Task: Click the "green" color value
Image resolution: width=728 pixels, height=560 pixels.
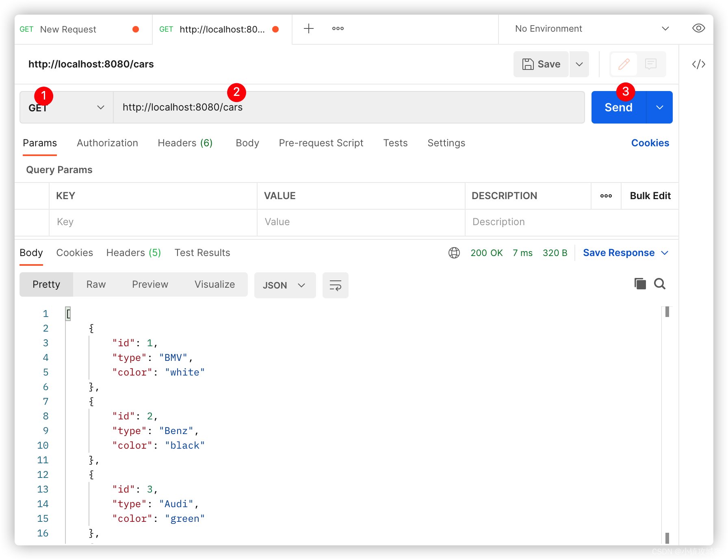Action: click(185, 519)
